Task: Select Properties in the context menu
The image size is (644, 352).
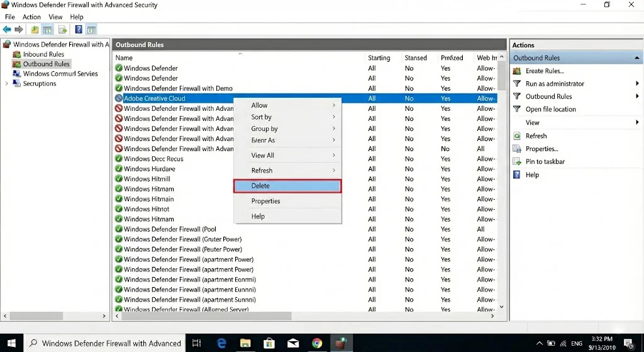Action: (266, 202)
